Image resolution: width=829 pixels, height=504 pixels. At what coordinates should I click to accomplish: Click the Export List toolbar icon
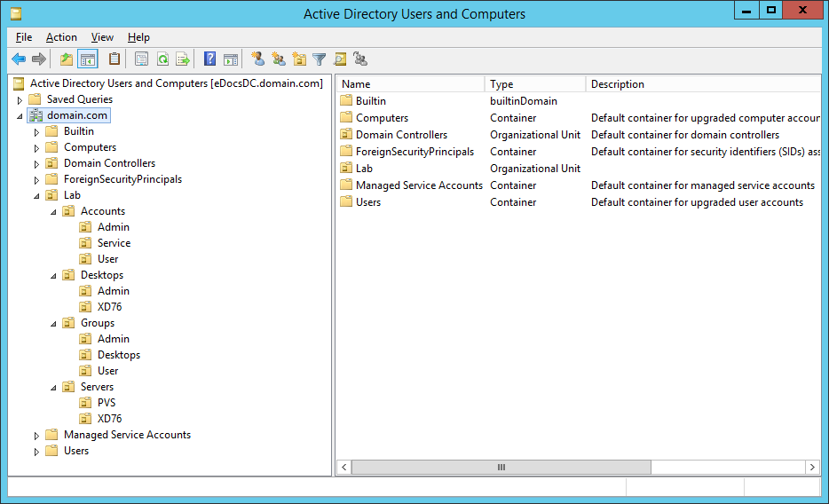183,59
